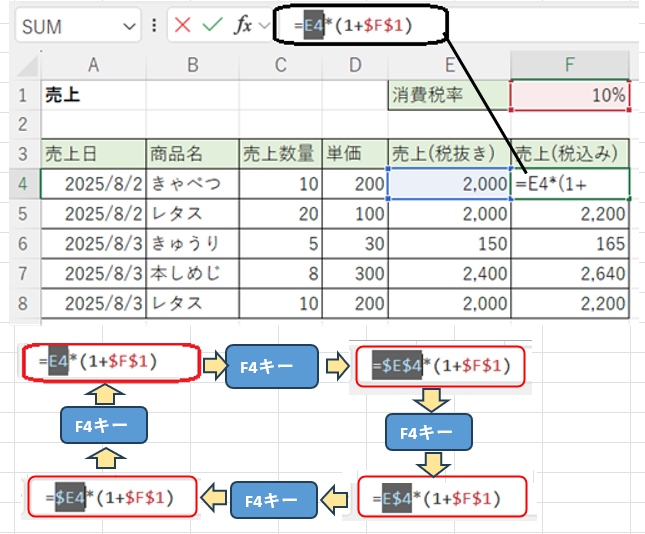Select column F header
The height and width of the screenshot is (534, 645).
(x=569, y=66)
